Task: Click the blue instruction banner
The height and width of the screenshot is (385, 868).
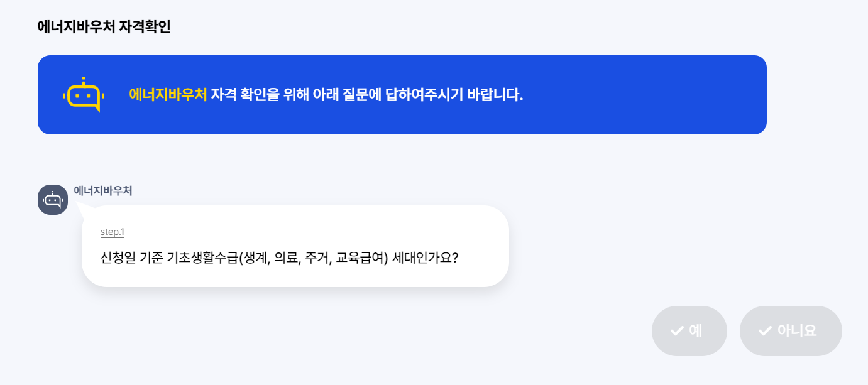Action: [x=402, y=94]
